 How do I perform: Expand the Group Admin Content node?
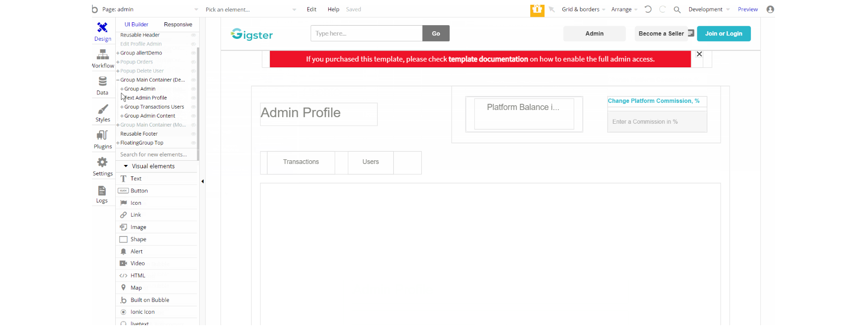point(122,116)
